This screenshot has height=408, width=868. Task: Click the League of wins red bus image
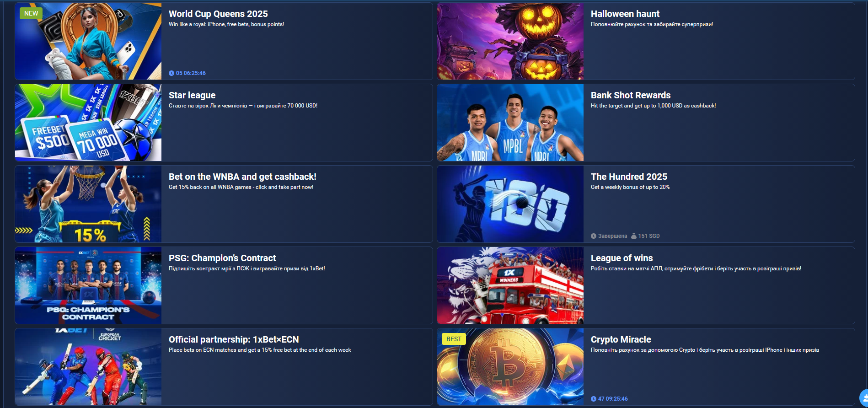click(x=510, y=285)
